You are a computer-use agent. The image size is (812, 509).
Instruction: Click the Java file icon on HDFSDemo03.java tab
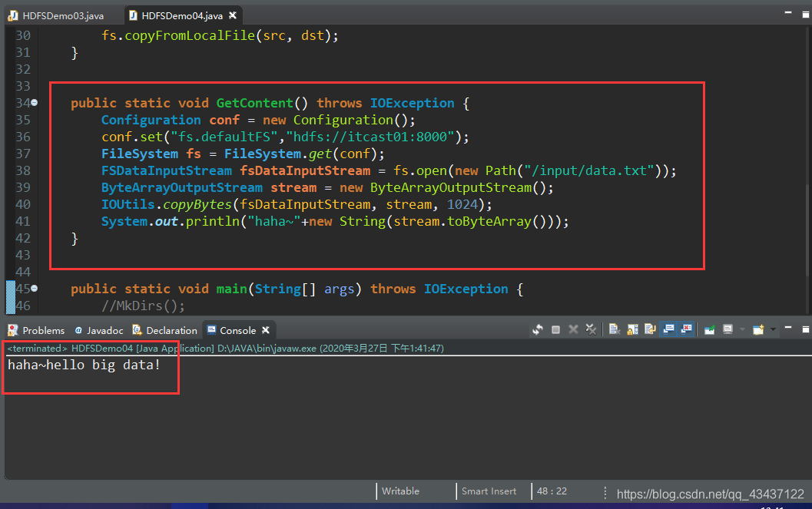point(13,15)
